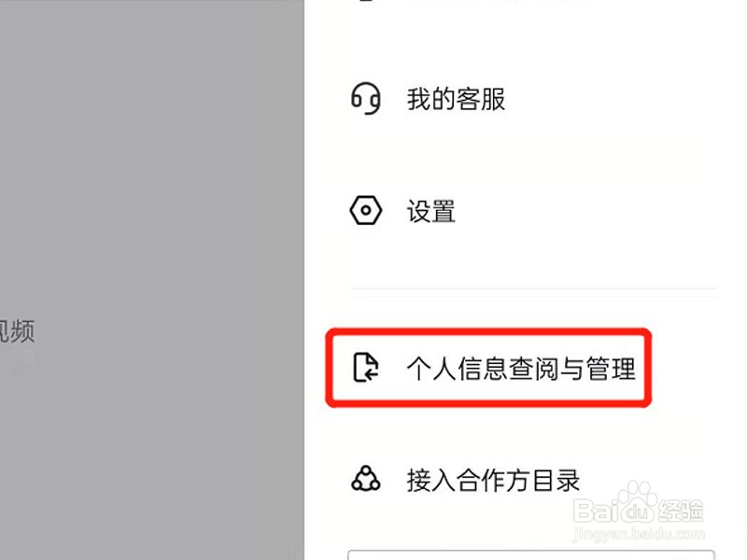This screenshot has height=560, width=747.
Task: Tap the 客服 characters beside headset
Action: tap(481, 99)
